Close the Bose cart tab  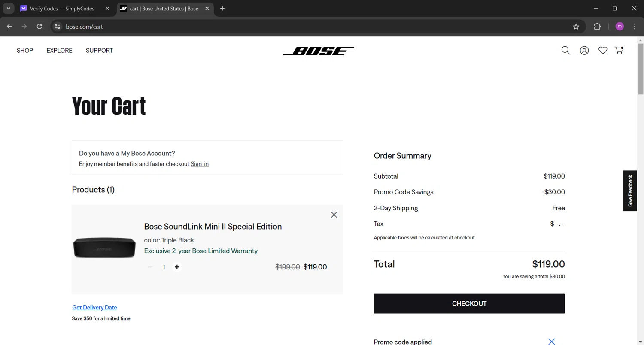point(207,9)
